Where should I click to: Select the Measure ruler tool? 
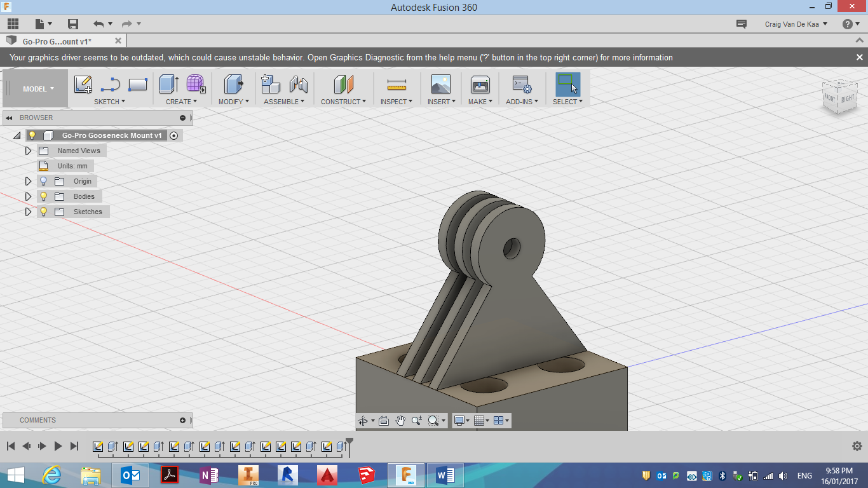397,85
